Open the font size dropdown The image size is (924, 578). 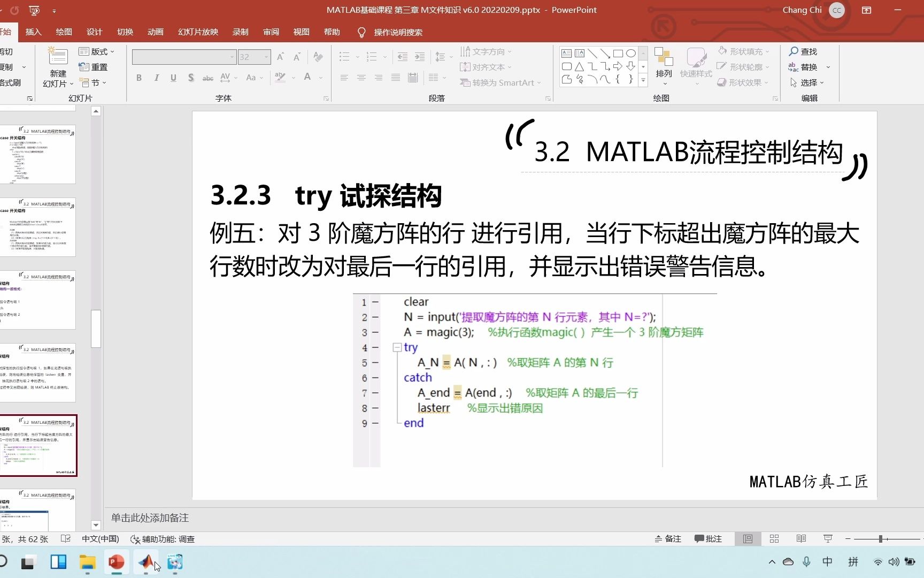pos(266,57)
